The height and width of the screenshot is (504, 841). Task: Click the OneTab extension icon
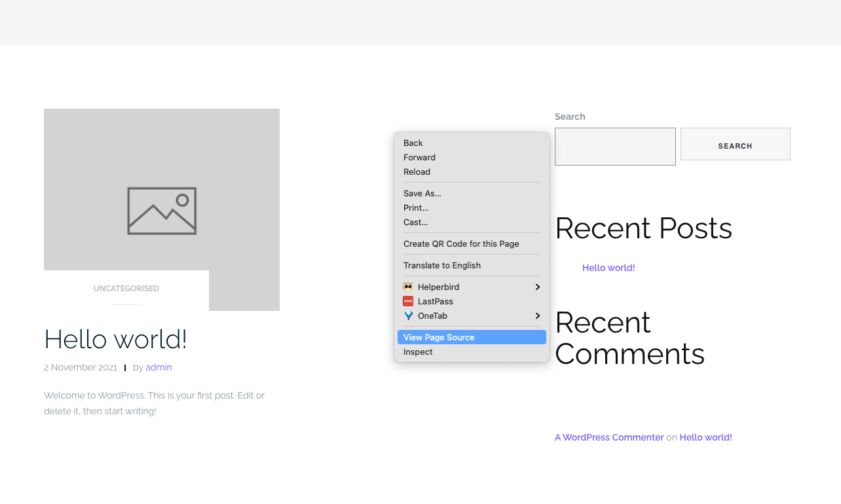click(x=407, y=315)
